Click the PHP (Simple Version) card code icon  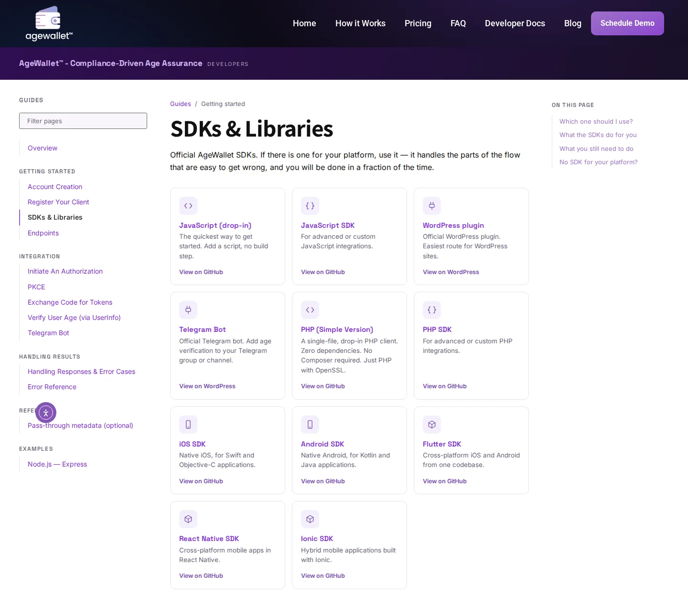click(310, 310)
